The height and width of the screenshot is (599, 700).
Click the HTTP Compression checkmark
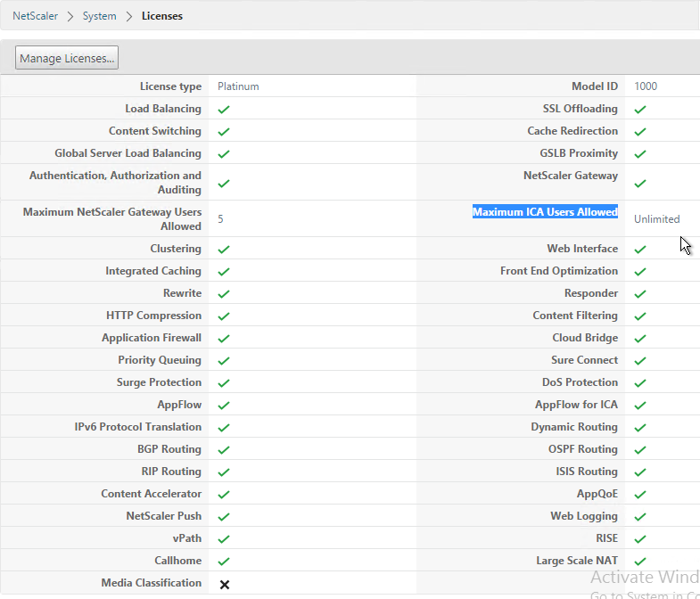[224, 316]
